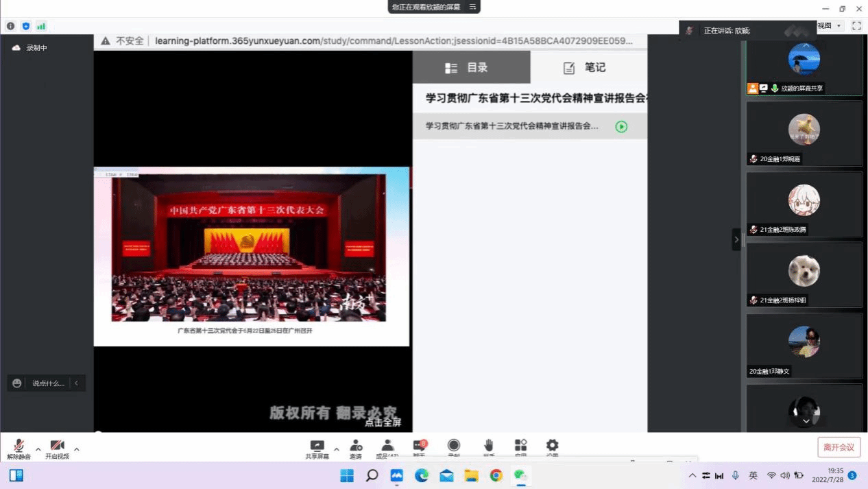Raise hand using the hand icon

point(489,446)
